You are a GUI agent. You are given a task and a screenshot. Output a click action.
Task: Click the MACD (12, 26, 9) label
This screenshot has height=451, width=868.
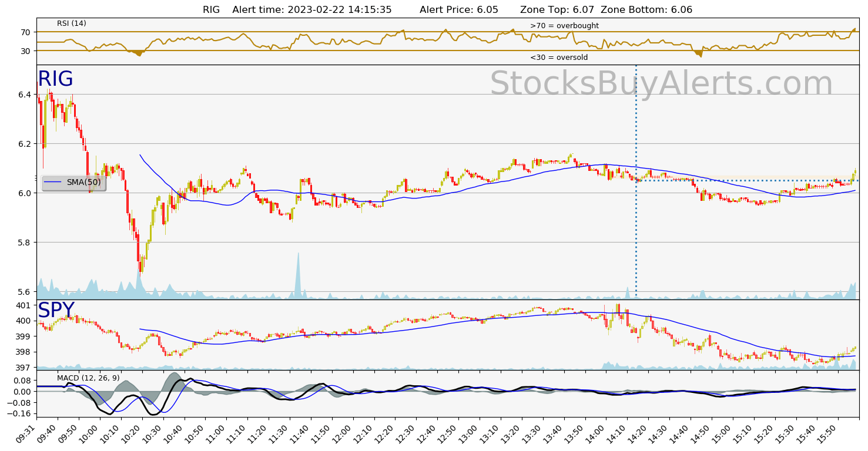pyautogui.click(x=88, y=378)
